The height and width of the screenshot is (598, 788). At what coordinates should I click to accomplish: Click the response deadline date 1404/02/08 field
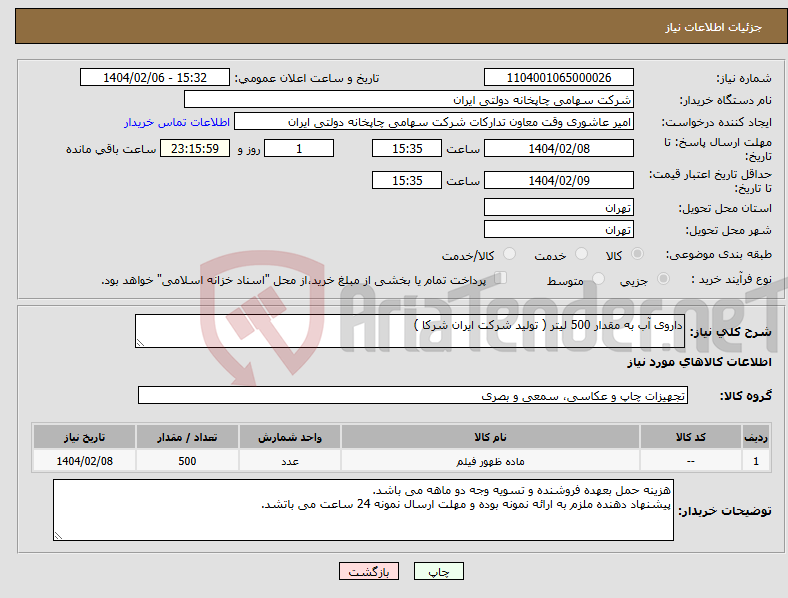(x=559, y=148)
